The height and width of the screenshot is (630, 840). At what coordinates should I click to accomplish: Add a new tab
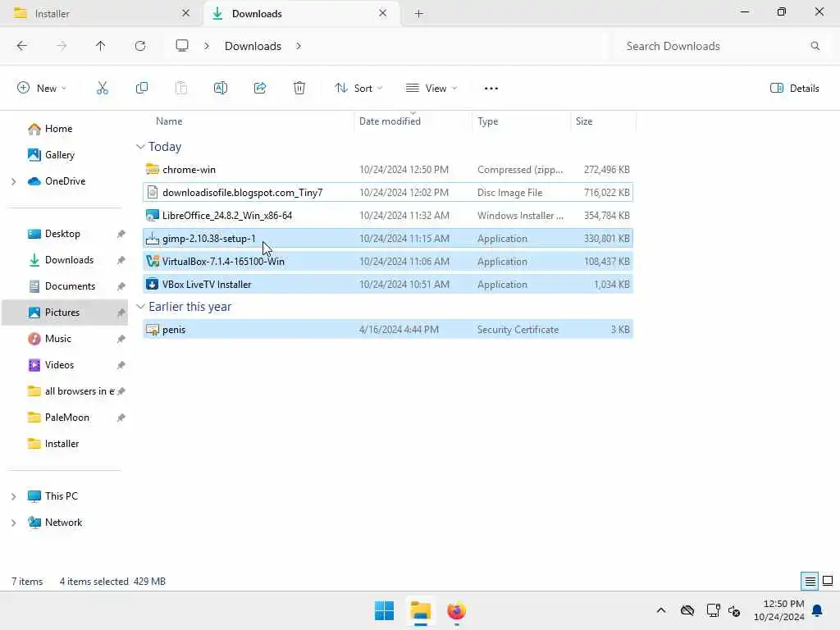point(419,14)
